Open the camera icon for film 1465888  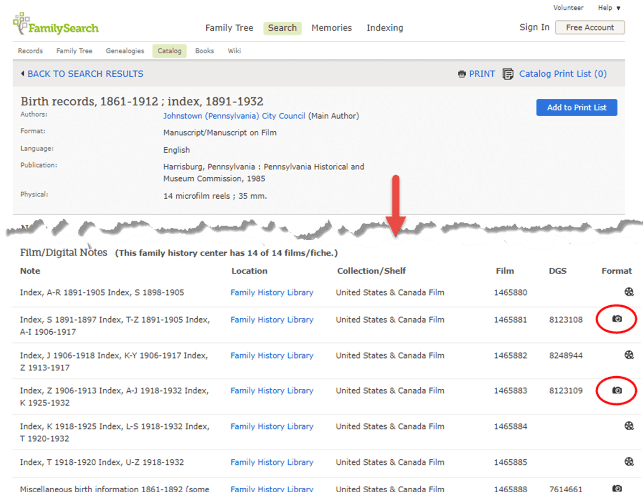point(617,488)
